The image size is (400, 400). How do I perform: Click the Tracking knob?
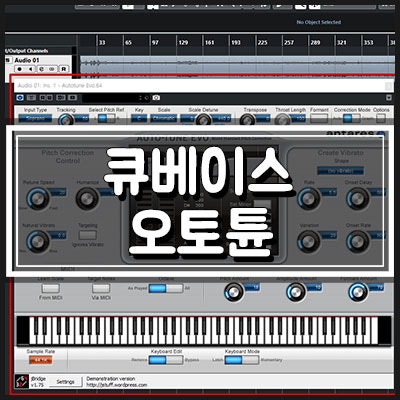coord(66,120)
